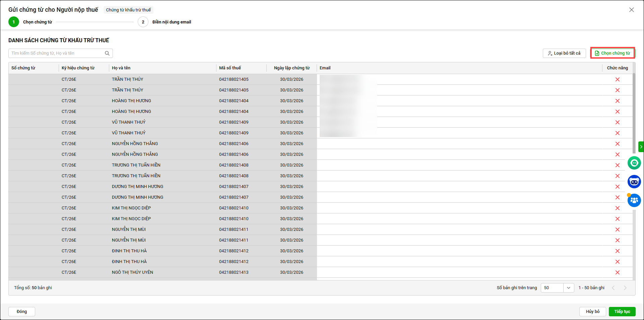Remove first TRẦN THỊ THÚY row
This screenshot has width=644, height=320.
coord(617,79)
